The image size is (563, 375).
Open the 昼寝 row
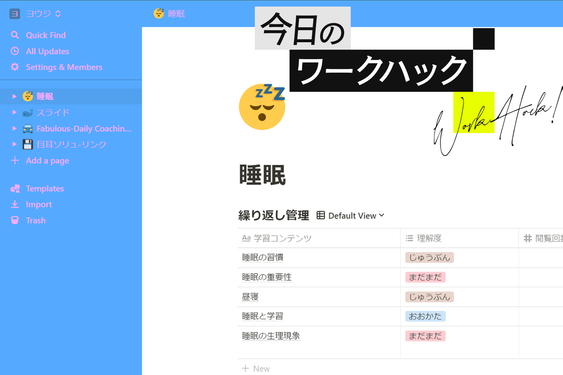(250, 297)
